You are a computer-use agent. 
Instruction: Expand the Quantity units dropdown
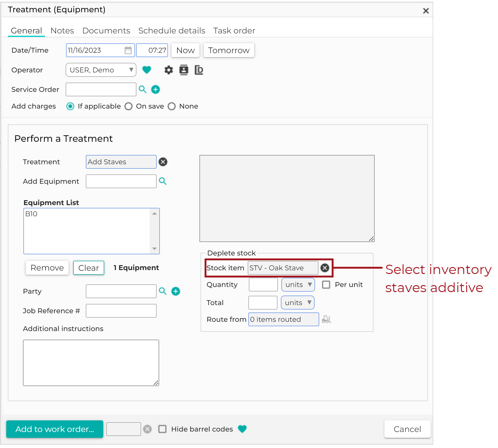(298, 285)
